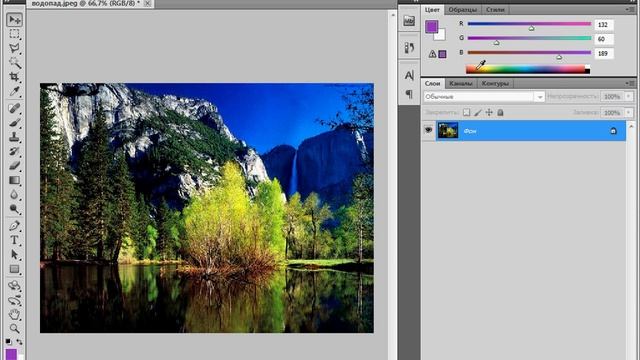The width and height of the screenshot is (640, 360).
Task: Switch to the Каналы tab
Action: (x=460, y=83)
